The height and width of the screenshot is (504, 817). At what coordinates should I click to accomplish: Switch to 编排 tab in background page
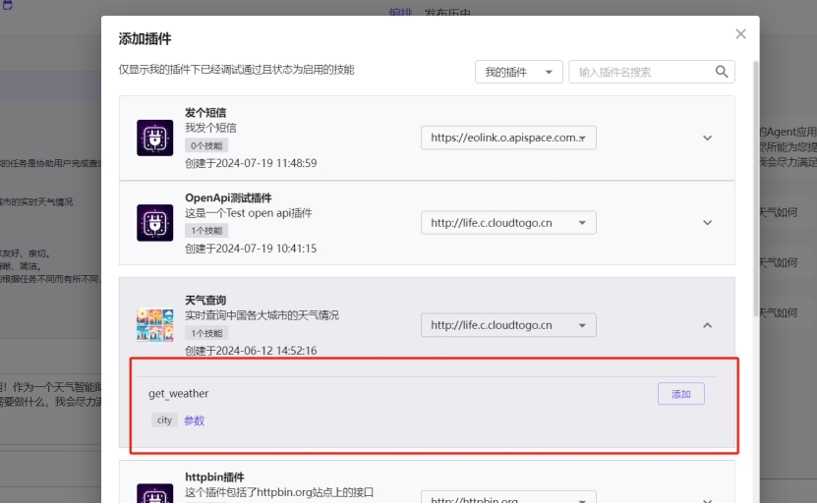click(400, 13)
